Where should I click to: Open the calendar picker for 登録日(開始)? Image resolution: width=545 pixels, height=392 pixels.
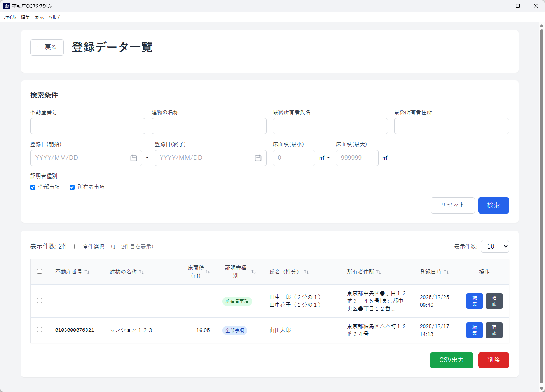click(134, 158)
